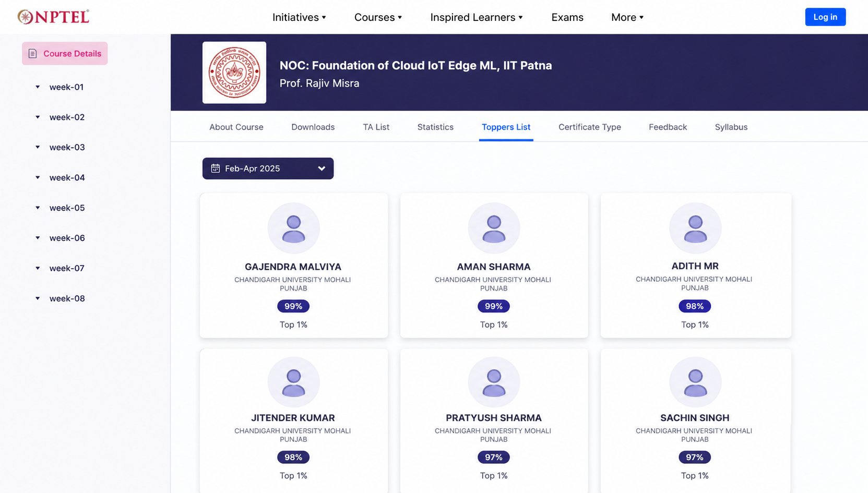Click the NPTEL logo in header
Image resolution: width=868 pixels, height=493 pixels.
coord(53,17)
